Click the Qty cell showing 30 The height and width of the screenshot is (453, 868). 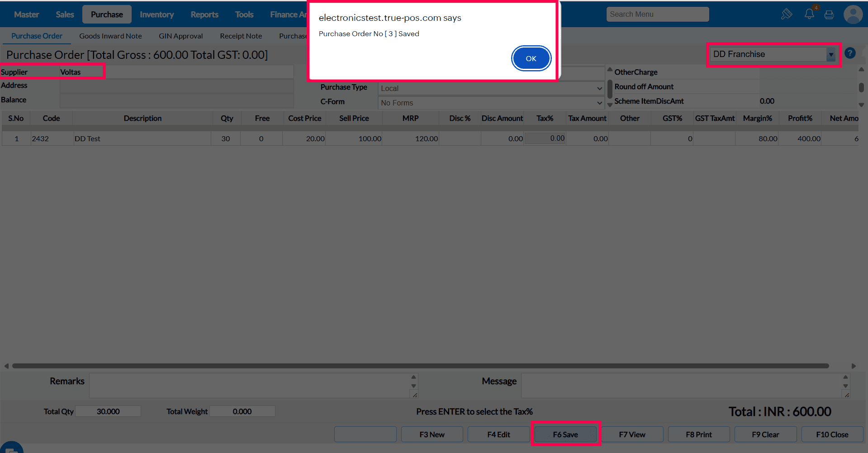pos(226,138)
